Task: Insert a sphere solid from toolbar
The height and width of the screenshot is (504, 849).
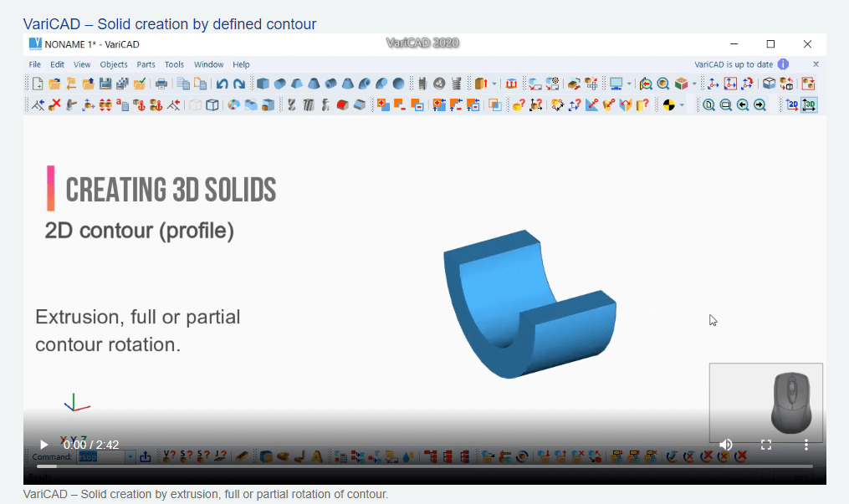Action: coord(398,84)
